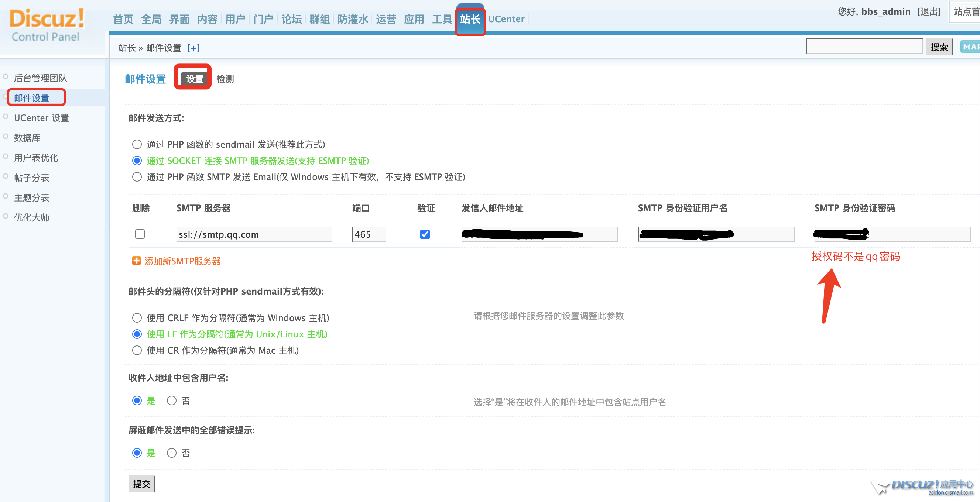This screenshot has width=980, height=502.
Task: Choose 否 for 收件人地址中包含用户名
Action: [172, 400]
